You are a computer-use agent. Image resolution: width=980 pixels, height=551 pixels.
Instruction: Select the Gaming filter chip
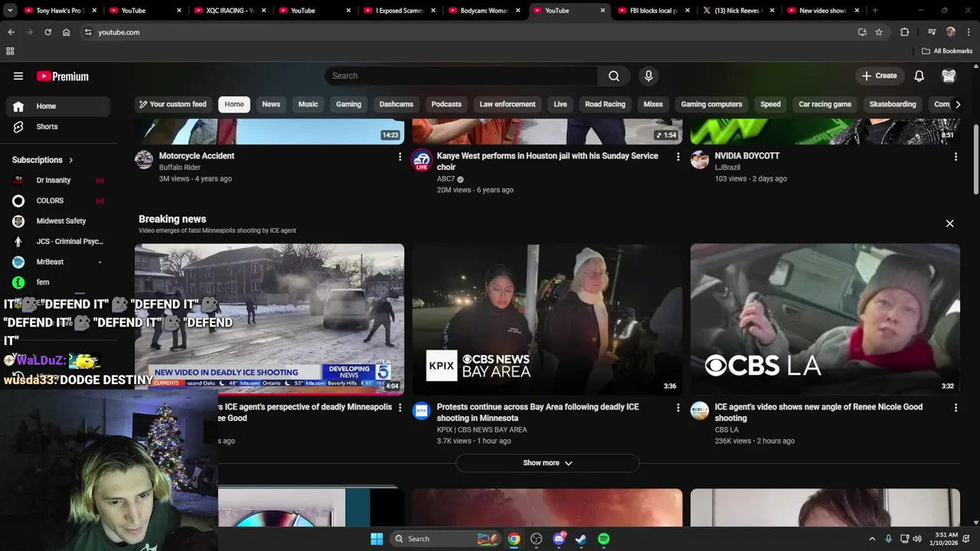[x=348, y=104]
